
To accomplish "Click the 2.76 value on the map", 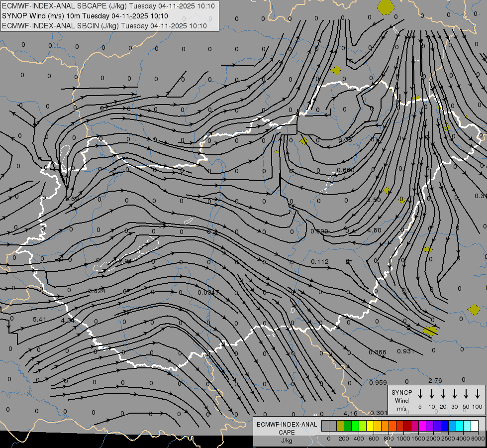I will (x=435, y=380).
